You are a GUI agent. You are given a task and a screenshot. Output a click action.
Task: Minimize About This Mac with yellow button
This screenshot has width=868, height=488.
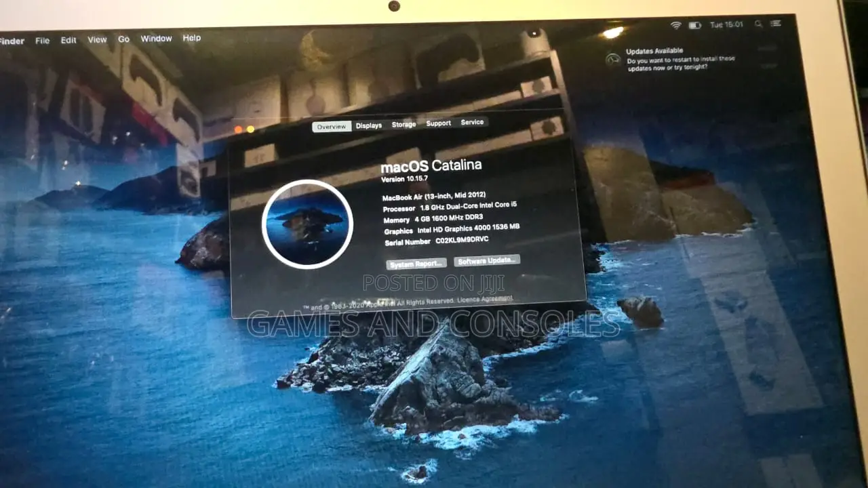pos(250,129)
